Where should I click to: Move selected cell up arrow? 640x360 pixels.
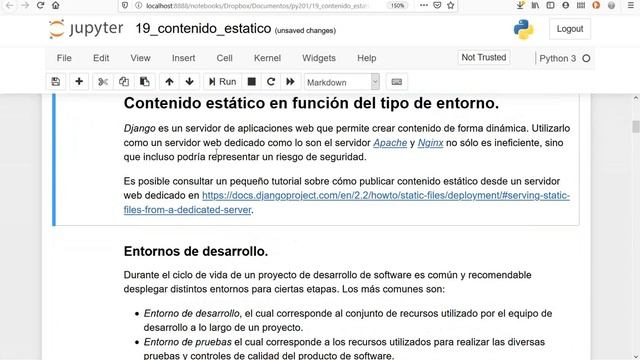point(169,82)
